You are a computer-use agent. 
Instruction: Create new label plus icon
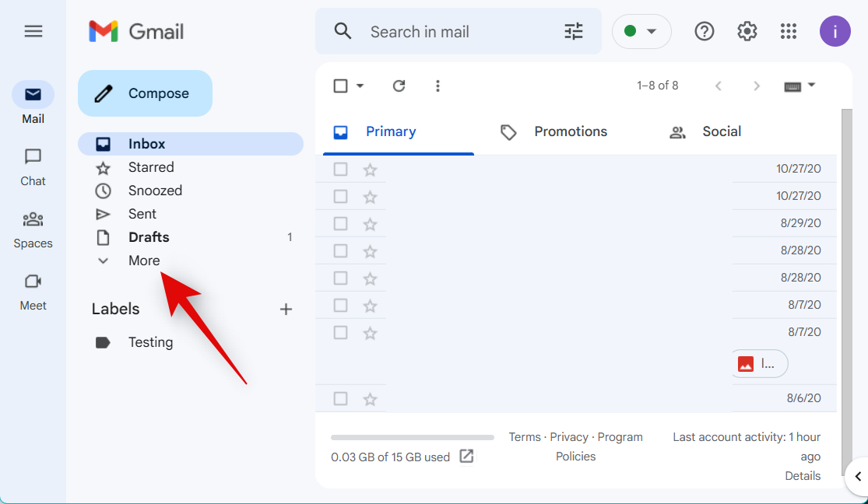(x=286, y=310)
